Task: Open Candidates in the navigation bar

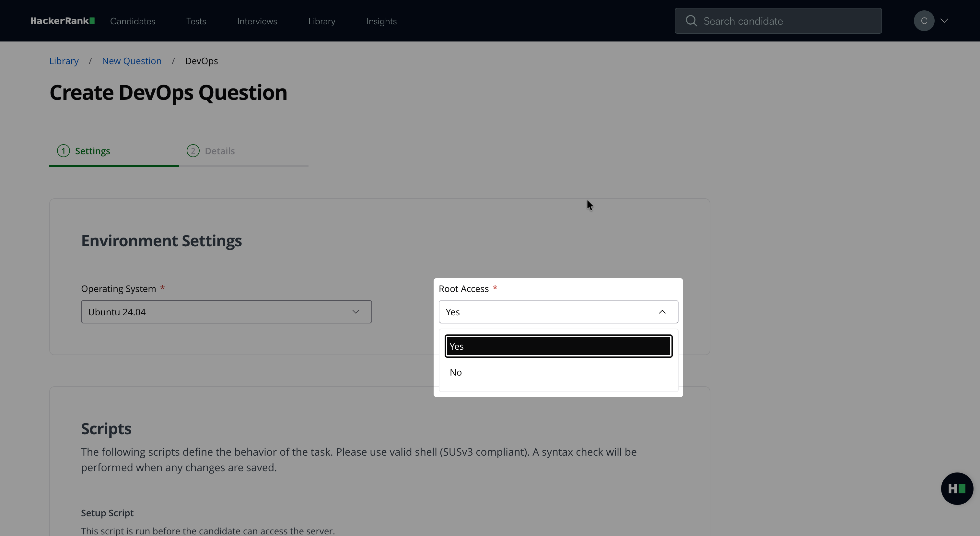Action: tap(133, 21)
